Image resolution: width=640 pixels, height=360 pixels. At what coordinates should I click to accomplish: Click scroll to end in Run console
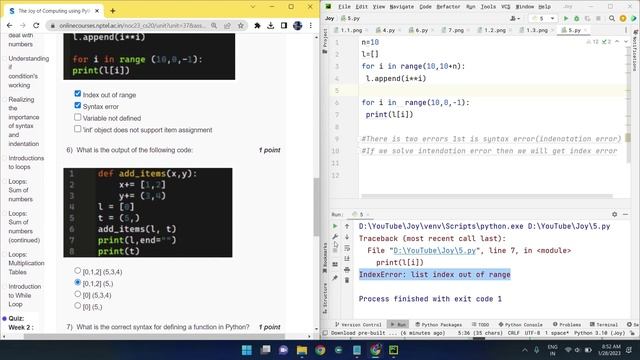(347, 258)
